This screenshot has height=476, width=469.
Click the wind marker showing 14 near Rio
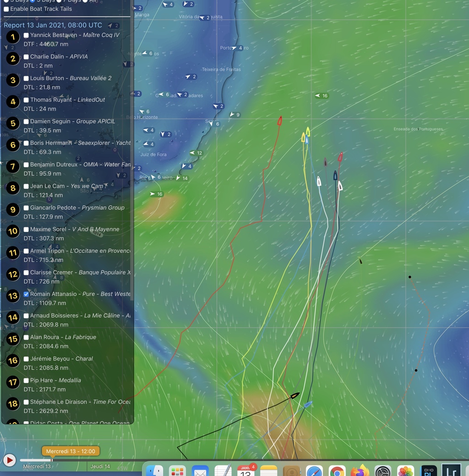[x=182, y=178]
